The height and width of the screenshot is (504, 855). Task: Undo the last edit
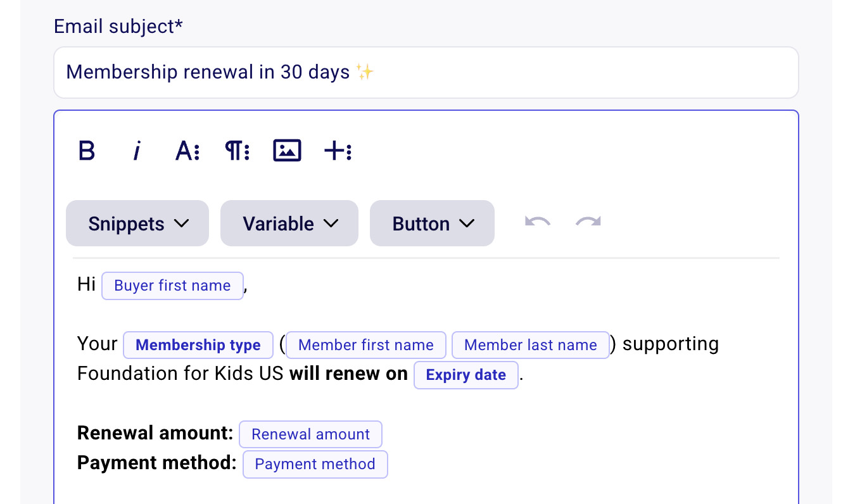point(538,222)
